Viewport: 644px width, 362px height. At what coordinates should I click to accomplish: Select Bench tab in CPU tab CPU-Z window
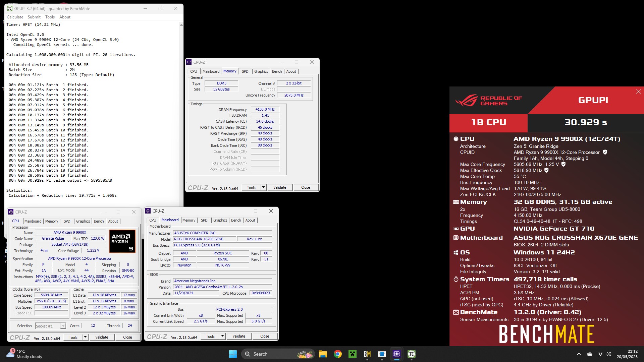[x=99, y=221]
